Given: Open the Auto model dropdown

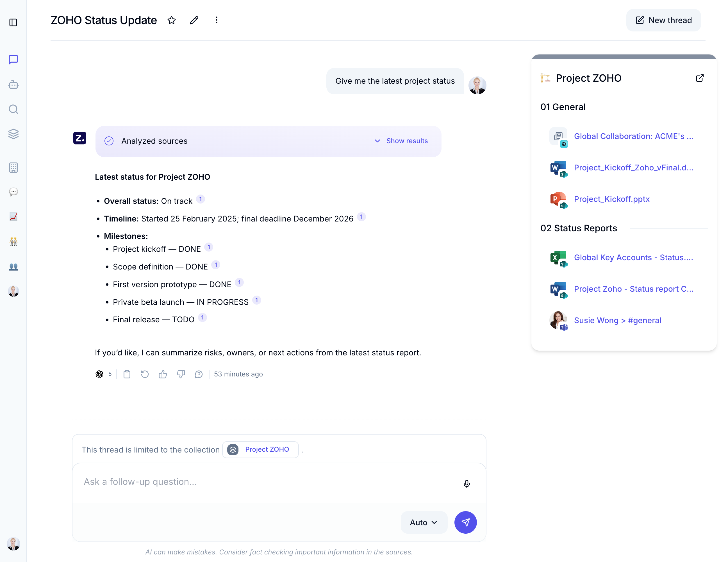Looking at the screenshot, I should pyautogui.click(x=423, y=522).
